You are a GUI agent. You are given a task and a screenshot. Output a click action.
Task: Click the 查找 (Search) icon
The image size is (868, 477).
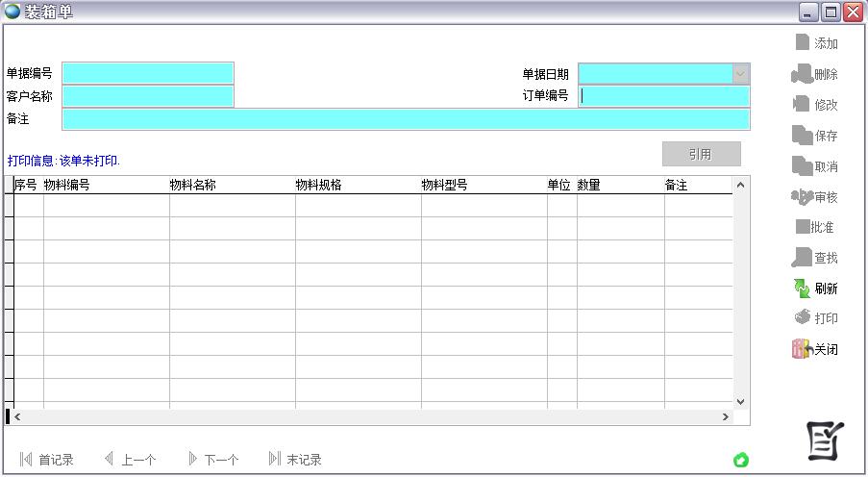tap(802, 257)
